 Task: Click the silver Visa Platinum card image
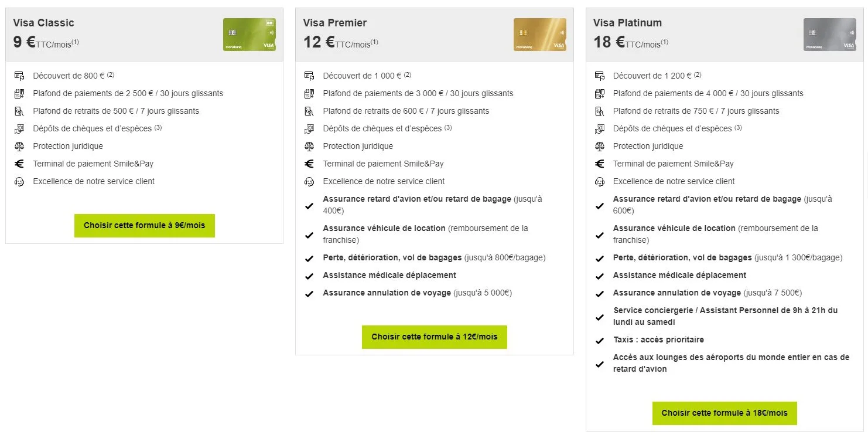click(x=829, y=35)
